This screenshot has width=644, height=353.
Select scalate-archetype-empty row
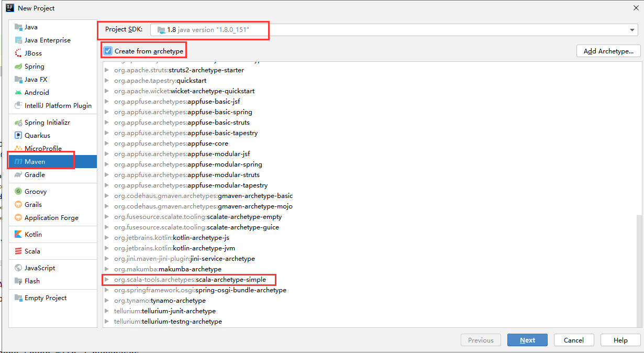pos(369,217)
